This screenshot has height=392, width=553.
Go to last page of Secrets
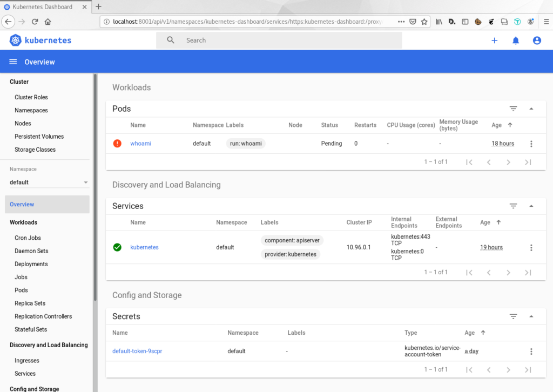528,370
